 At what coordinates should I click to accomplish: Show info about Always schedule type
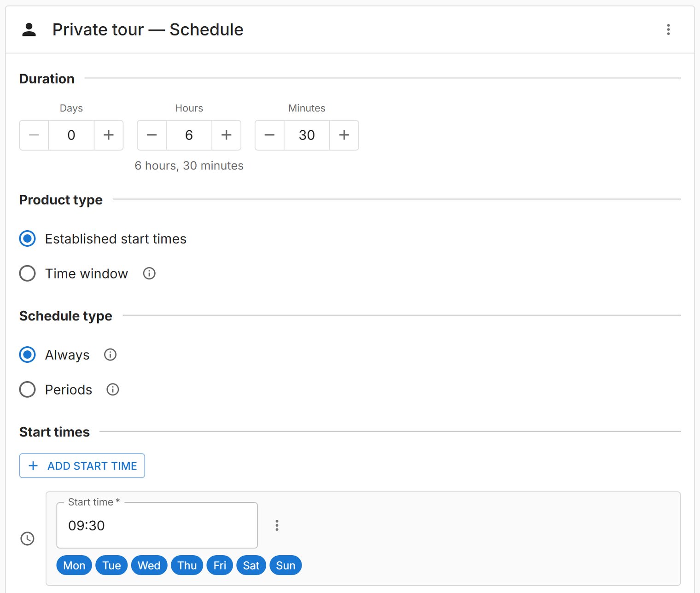click(111, 355)
